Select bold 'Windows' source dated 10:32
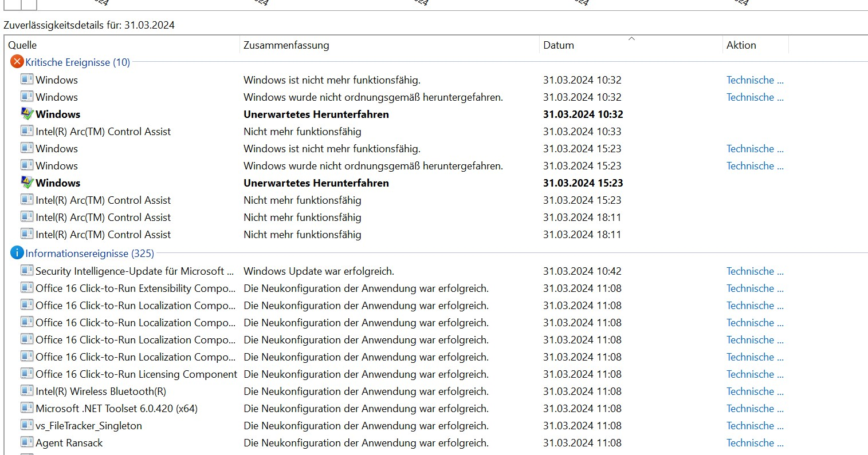 pyautogui.click(x=58, y=114)
